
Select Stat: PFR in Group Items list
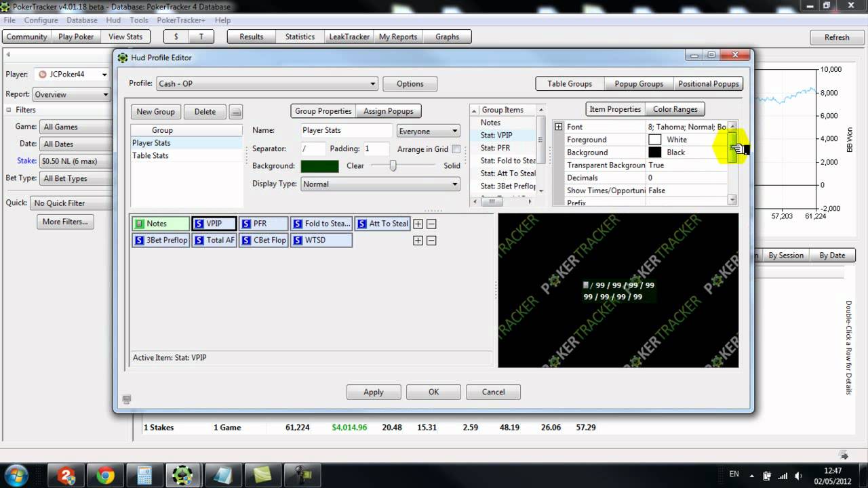click(502, 148)
